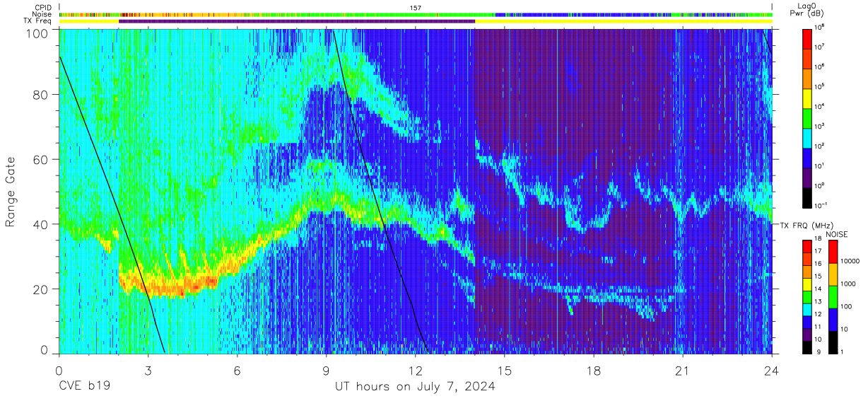Click the 'NOISE' legend title

pos(836,233)
